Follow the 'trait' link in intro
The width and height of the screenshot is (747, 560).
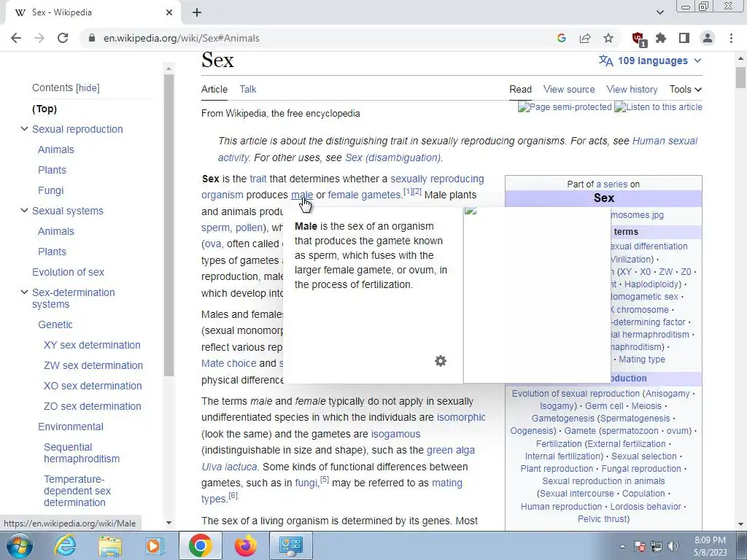pos(258,179)
